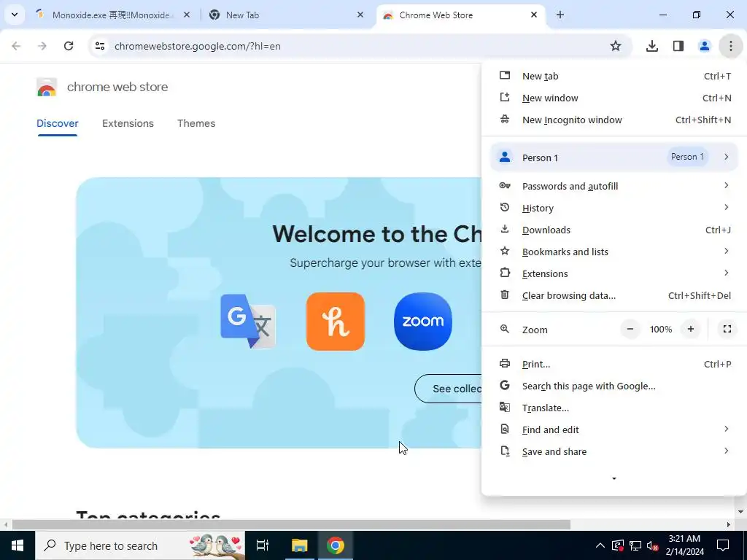Select Search this page with Google

click(614, 386)
